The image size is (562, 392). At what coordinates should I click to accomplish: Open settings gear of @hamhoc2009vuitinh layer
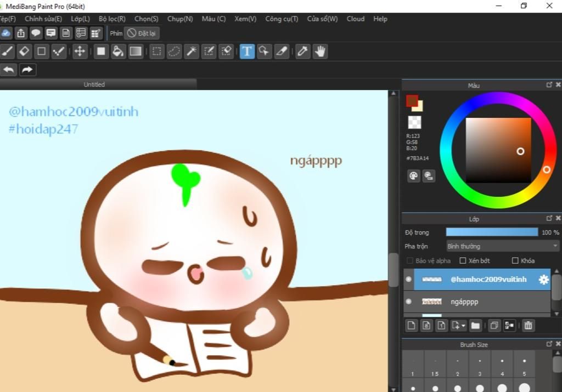click(544, 280)
